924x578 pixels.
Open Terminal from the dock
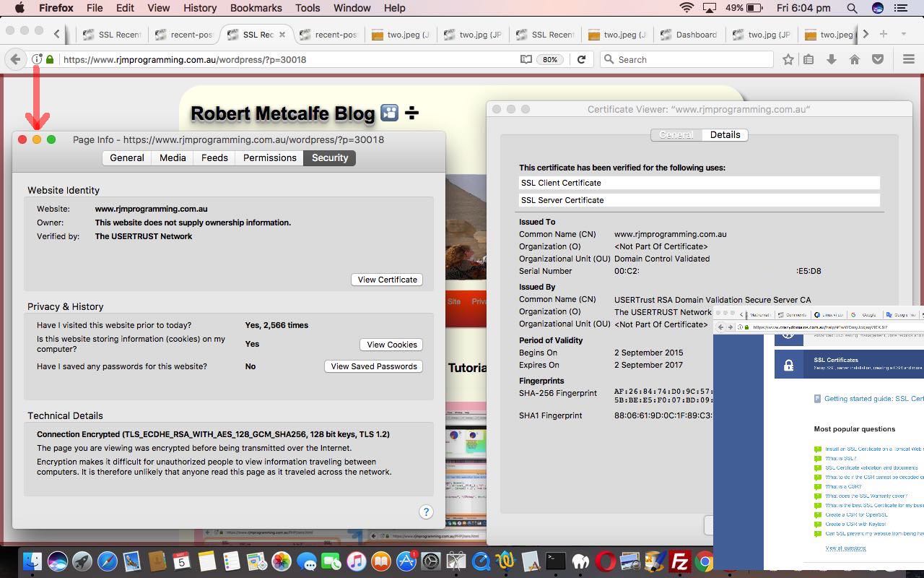[555, 561]
